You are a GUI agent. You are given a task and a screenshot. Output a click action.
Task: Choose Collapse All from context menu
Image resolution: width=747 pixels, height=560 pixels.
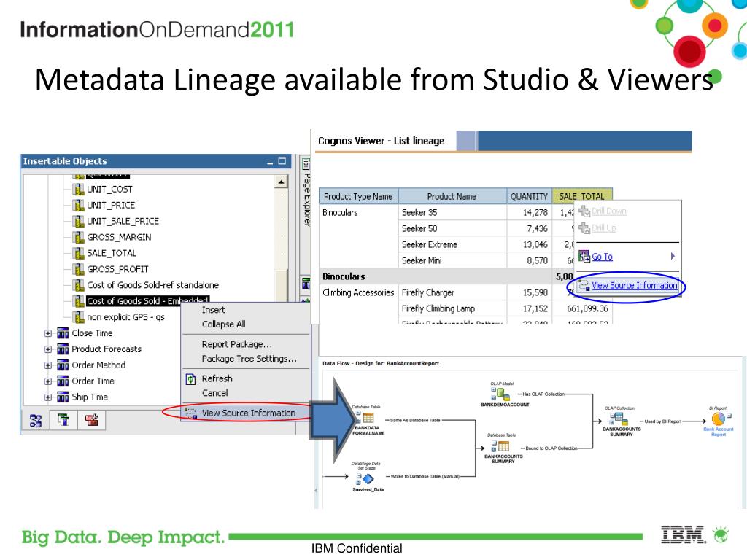tap(223, 324)
